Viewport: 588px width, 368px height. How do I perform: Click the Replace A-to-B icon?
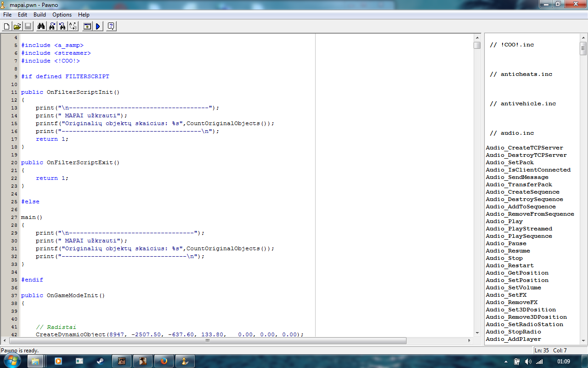tap(73, 26)
